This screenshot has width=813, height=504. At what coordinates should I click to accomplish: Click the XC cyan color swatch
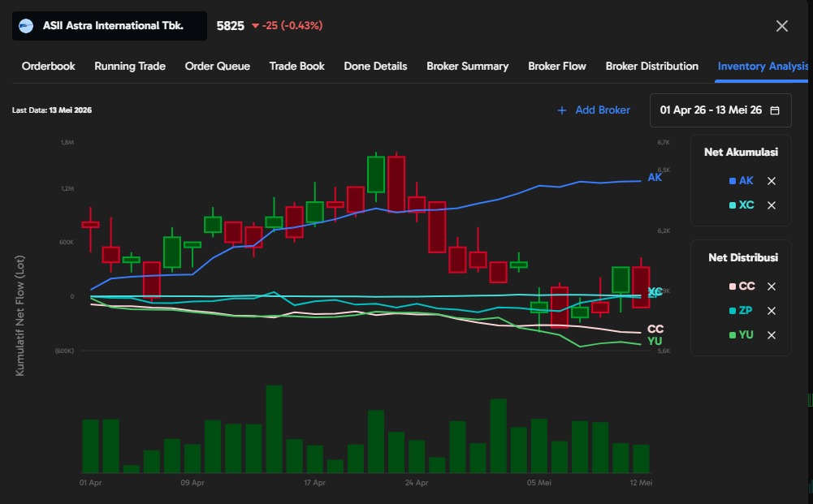coord(732,205)
